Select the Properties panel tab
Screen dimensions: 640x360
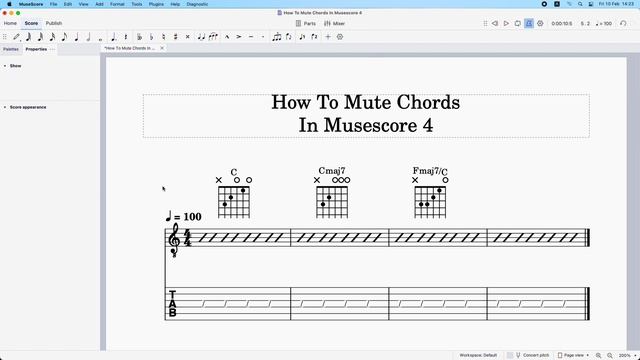click(x=36, y=49)
